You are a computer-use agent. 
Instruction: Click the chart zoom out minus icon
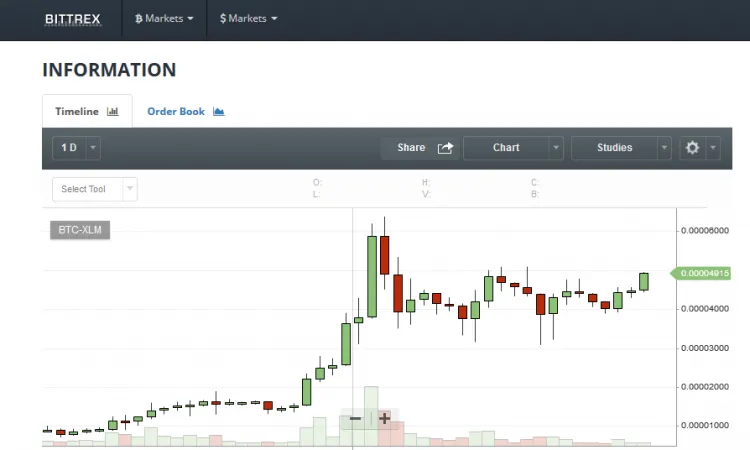point(355,418)
